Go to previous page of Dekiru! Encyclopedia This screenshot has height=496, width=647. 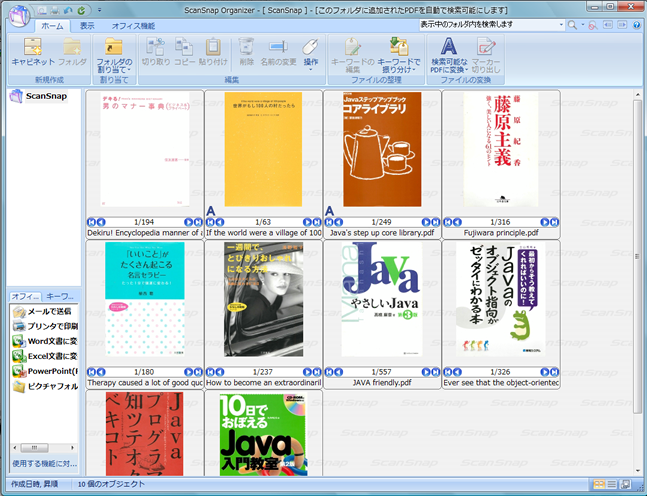pos(101,222)
